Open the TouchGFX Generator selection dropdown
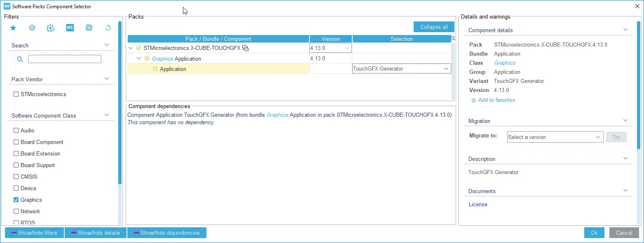Screen dimensions: 644x243 446,69
